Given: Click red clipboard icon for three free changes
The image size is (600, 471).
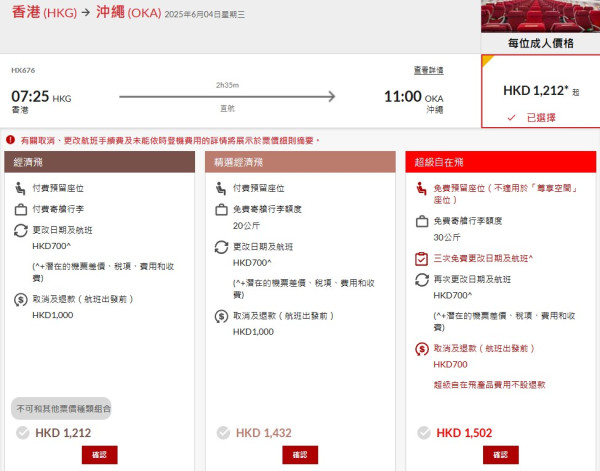Looking at the screenshot, I should tap(421, 259).
